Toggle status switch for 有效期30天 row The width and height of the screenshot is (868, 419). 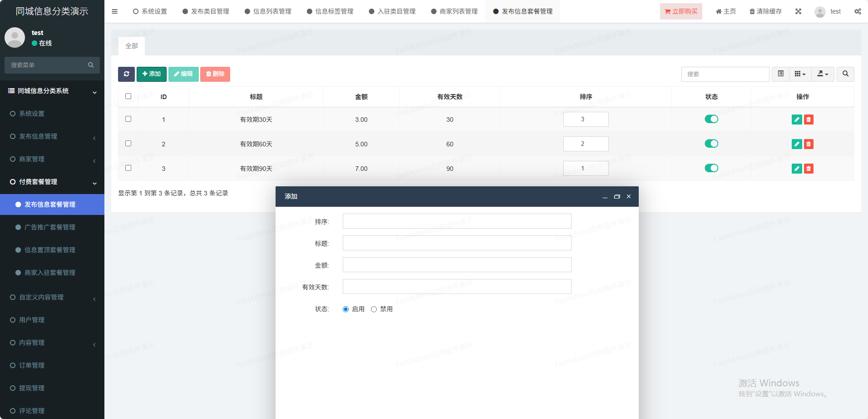pyautogui.click(x=711, y=119)
